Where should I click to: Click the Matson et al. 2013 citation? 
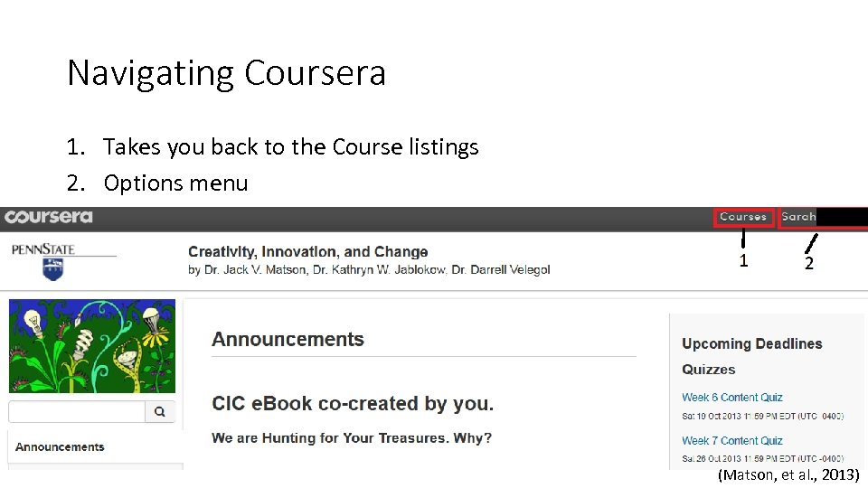point(788,475)
